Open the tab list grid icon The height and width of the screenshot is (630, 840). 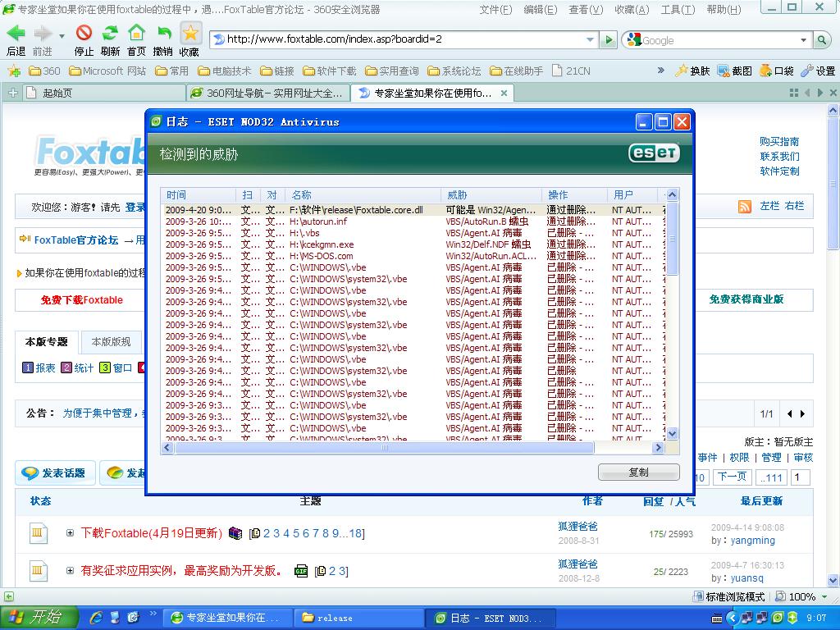pyautogui.click(x=794, y=93)
